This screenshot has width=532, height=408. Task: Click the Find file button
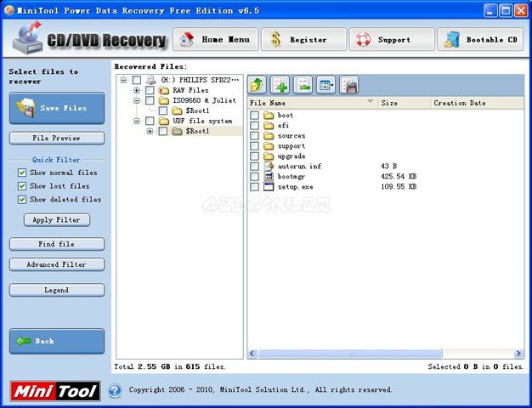(57, 244)
